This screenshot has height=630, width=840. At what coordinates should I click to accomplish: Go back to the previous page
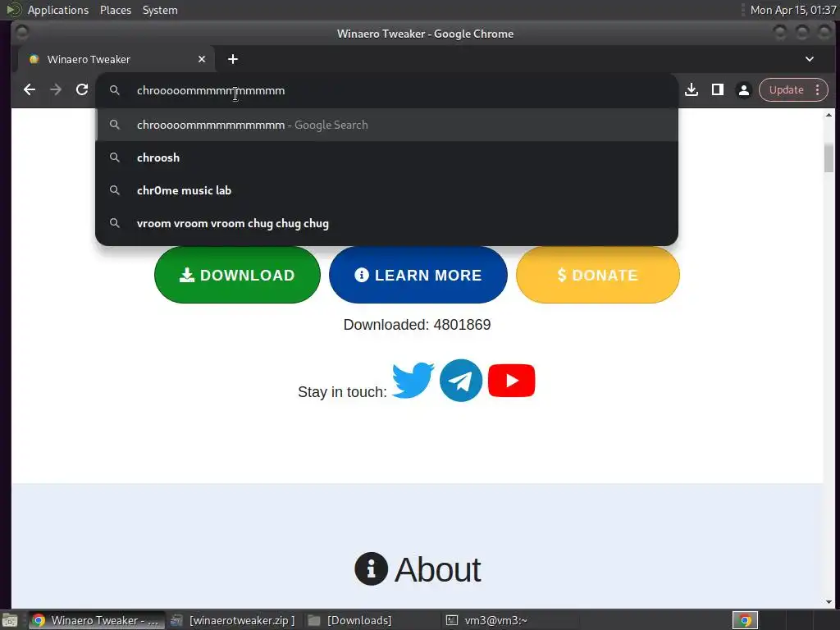(30, 90)
